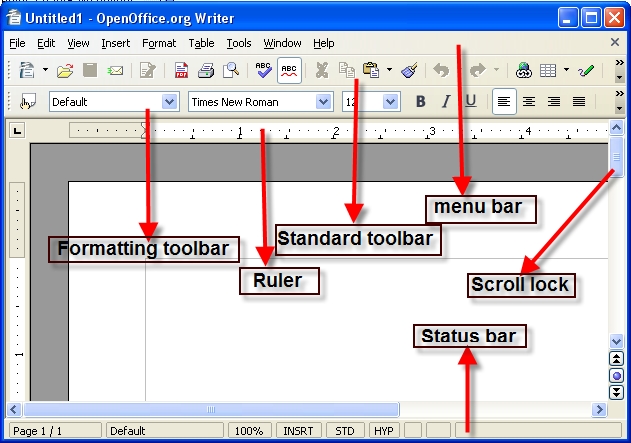Open the Edit menu
Screen dimensions: 631x443
pos(46,43)
